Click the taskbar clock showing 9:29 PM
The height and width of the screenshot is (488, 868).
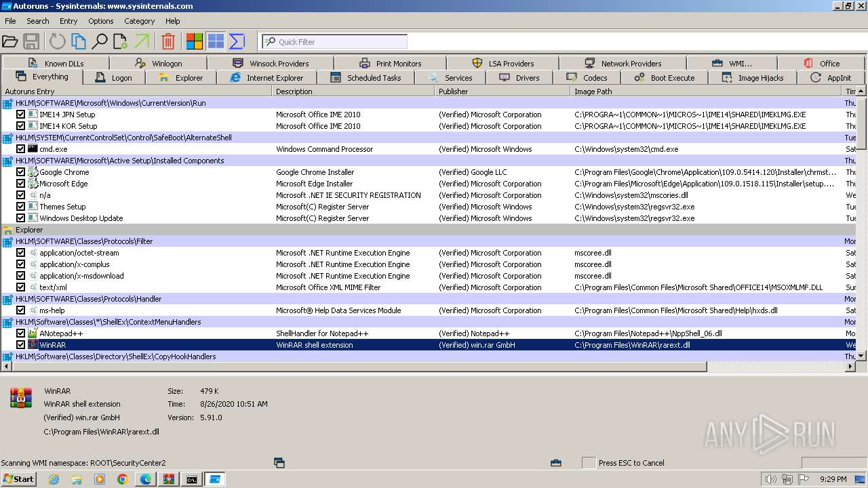click(833, 479)
